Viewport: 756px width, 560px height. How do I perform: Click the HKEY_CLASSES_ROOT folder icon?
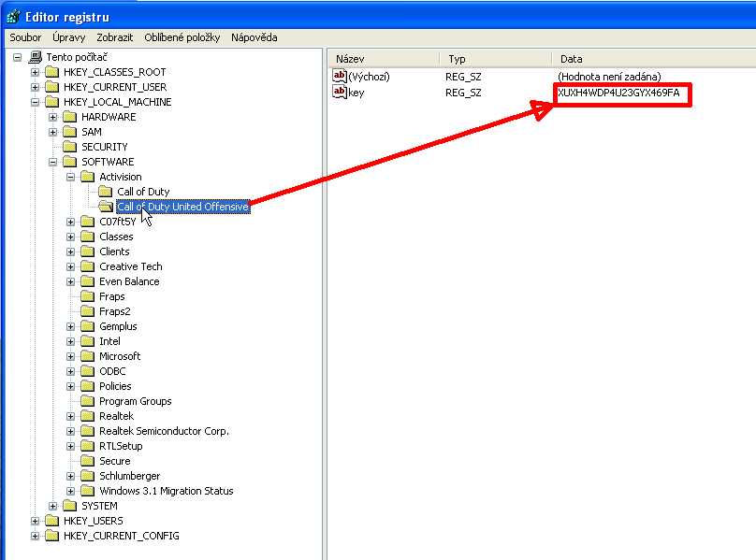click(x=52, y=72)
